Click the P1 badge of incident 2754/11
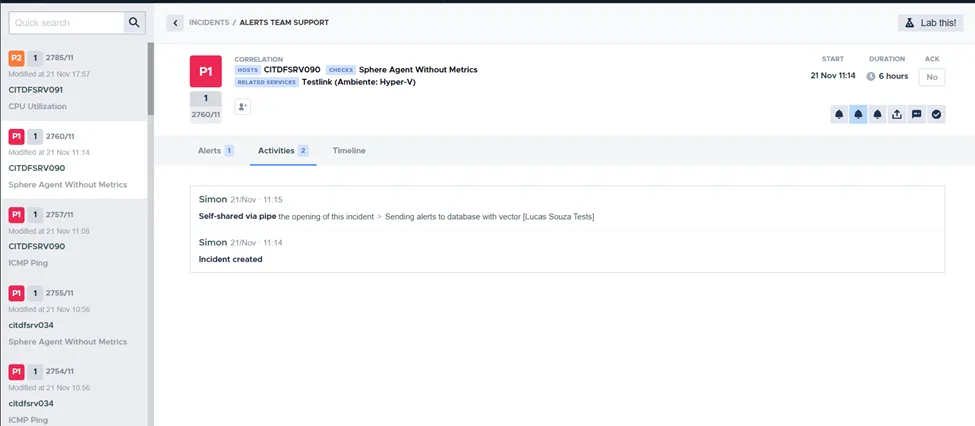Viewport: 975px width, 426px height. (x=17, y=371)
